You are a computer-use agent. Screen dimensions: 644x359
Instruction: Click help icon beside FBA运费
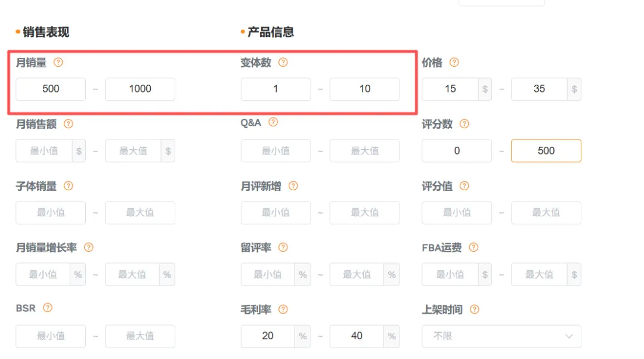point(474,247)
